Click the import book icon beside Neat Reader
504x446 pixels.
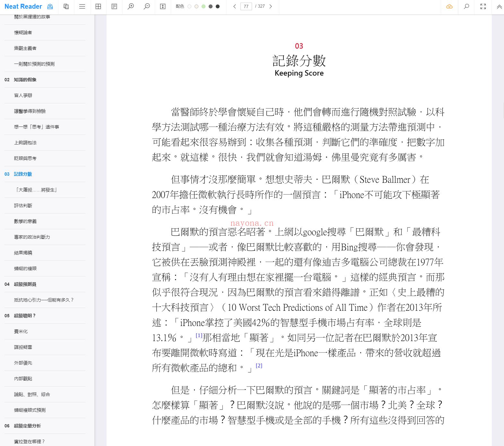pos(50,6)
